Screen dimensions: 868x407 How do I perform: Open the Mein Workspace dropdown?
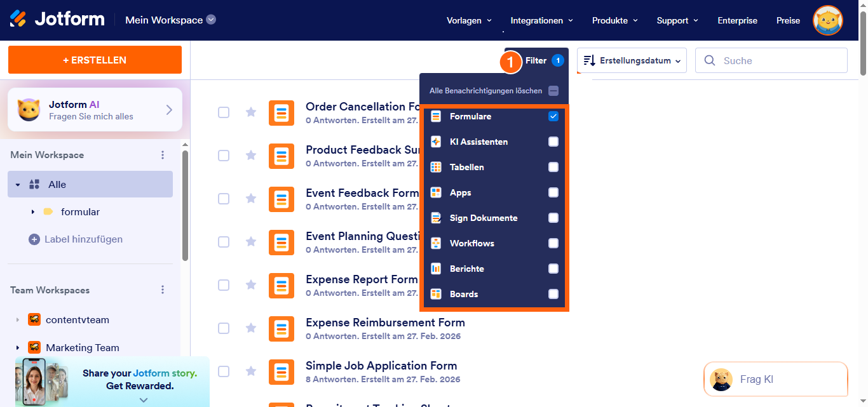pyautogui.click(x=210, y=20)
